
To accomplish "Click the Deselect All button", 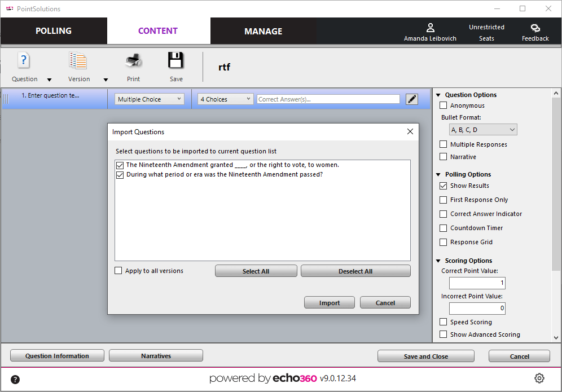I will point(355,270).
